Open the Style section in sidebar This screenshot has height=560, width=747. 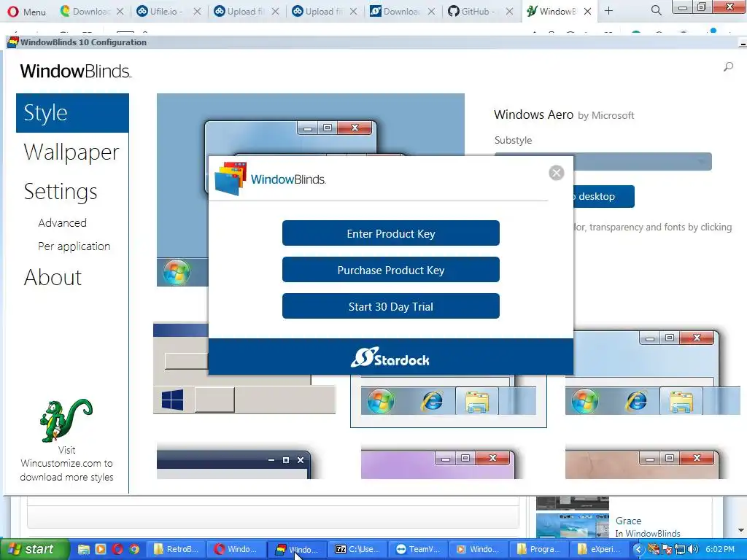tap(72, 113)
